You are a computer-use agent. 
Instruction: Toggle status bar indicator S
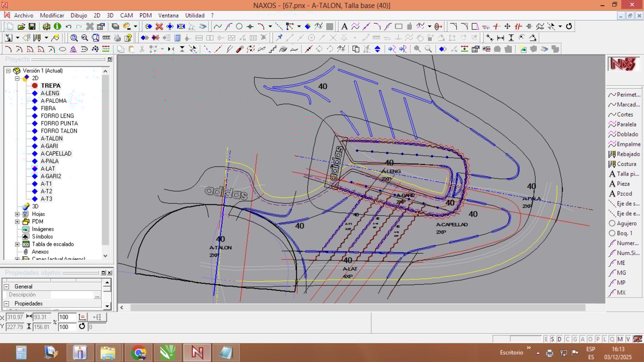[553, 339]
